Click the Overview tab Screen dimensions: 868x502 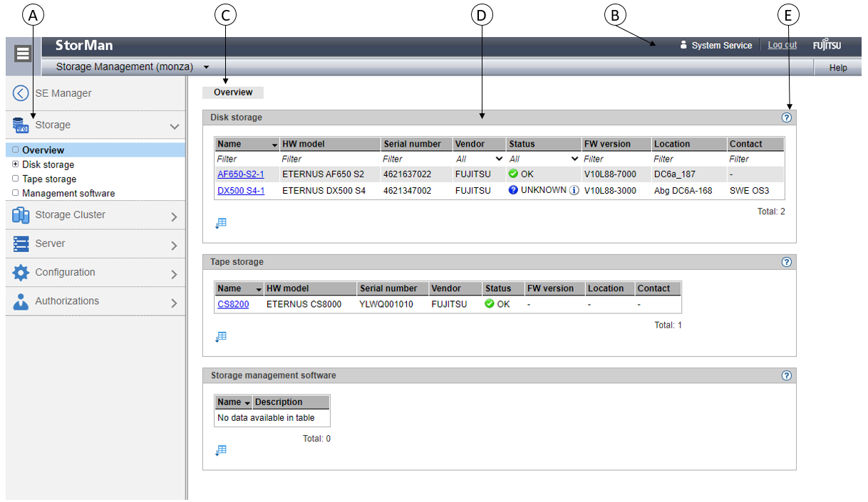pos(233,93)
